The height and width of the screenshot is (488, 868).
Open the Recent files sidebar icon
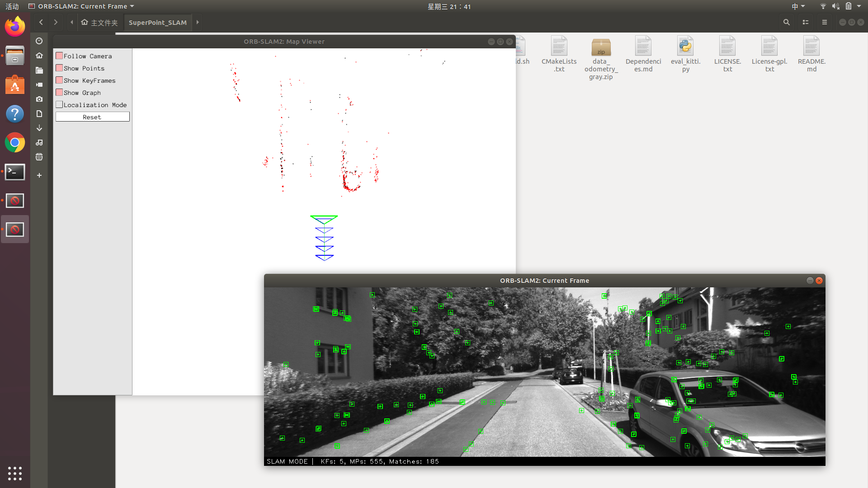pyautogui.click(x=39, y=41)
